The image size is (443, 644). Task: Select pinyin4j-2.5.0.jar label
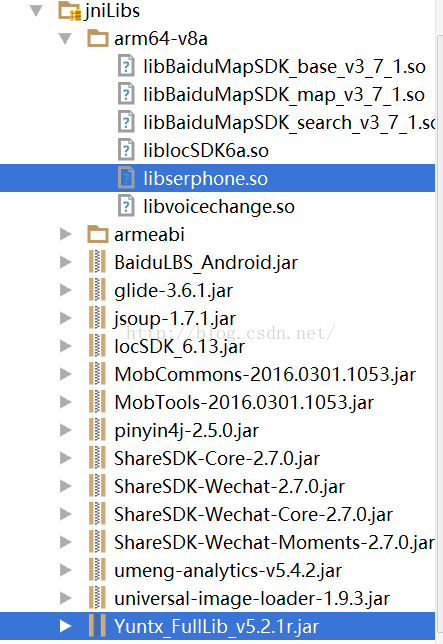186,431
